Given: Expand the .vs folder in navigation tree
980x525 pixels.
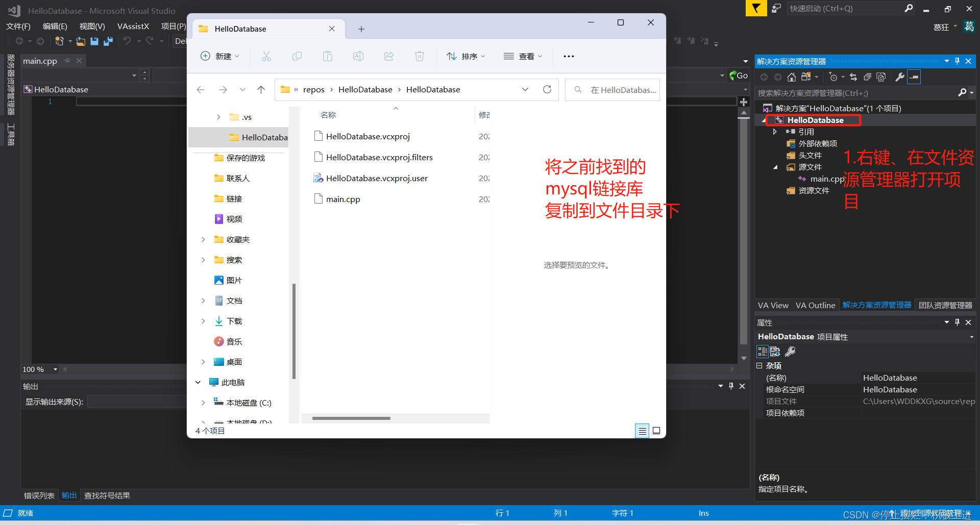Looking at the screenshot, I should [218, 117].
